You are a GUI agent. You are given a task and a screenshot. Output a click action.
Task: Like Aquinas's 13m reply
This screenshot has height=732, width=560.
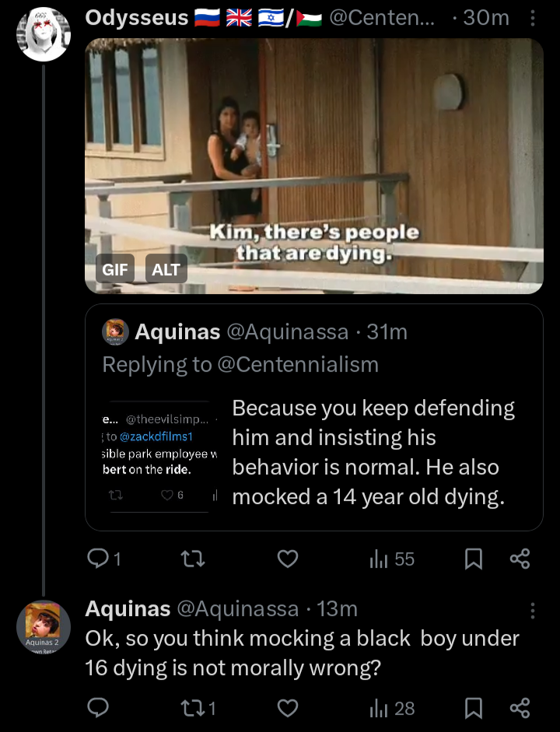[x=288, y=708]
